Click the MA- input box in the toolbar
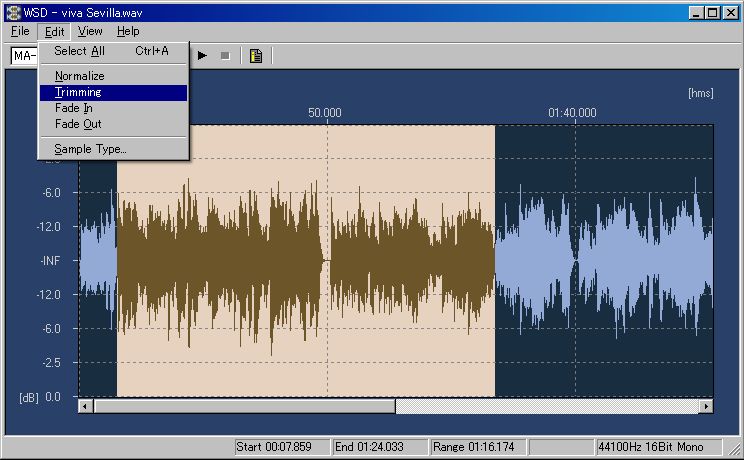Viewport: 744px width, 460px height. click(24, 56)
